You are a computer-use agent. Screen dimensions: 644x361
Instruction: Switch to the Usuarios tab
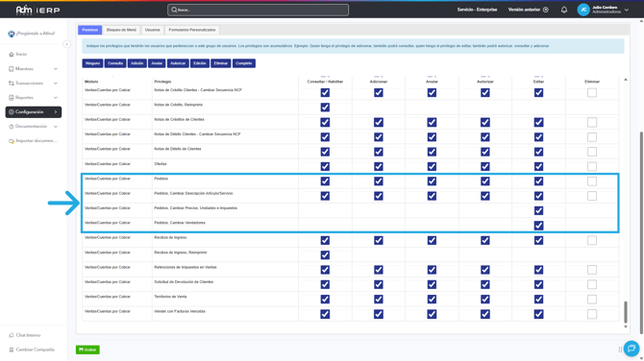click(153, 30)
